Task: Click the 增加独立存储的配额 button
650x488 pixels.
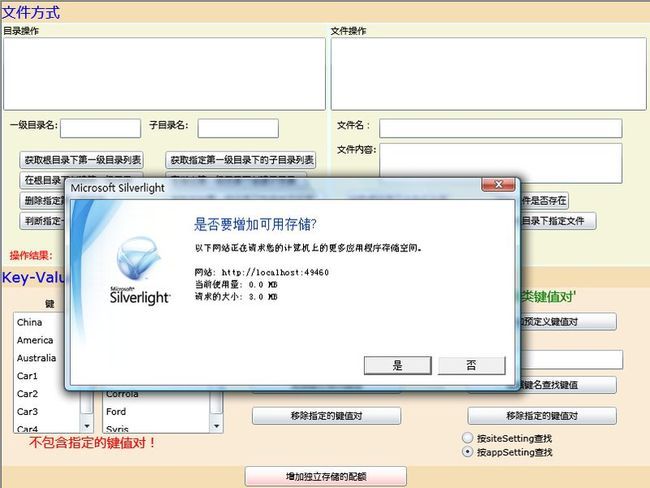Action: [326, 476]
